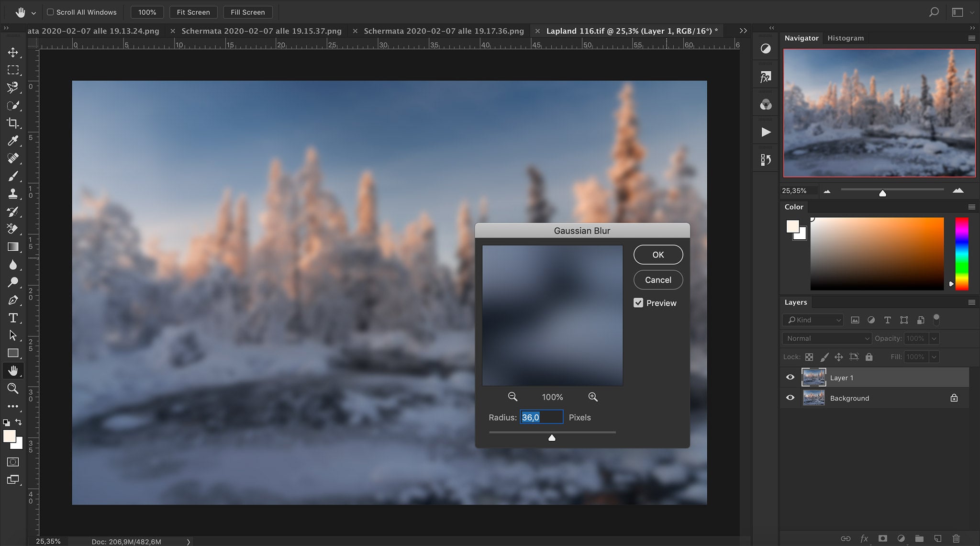This screenshot has height=546, width=980.
Task: Select the Lapland 116.tif document tab
Action: point(632,31)
